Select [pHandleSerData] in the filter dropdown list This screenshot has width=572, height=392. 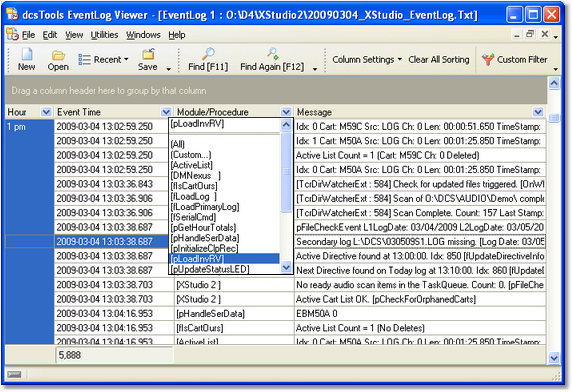[x=224, y=238]
